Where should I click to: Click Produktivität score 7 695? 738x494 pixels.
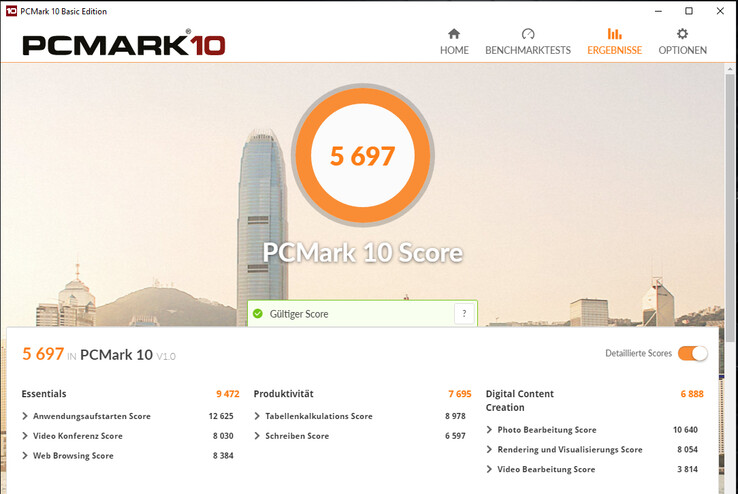(x=460, y=394)
